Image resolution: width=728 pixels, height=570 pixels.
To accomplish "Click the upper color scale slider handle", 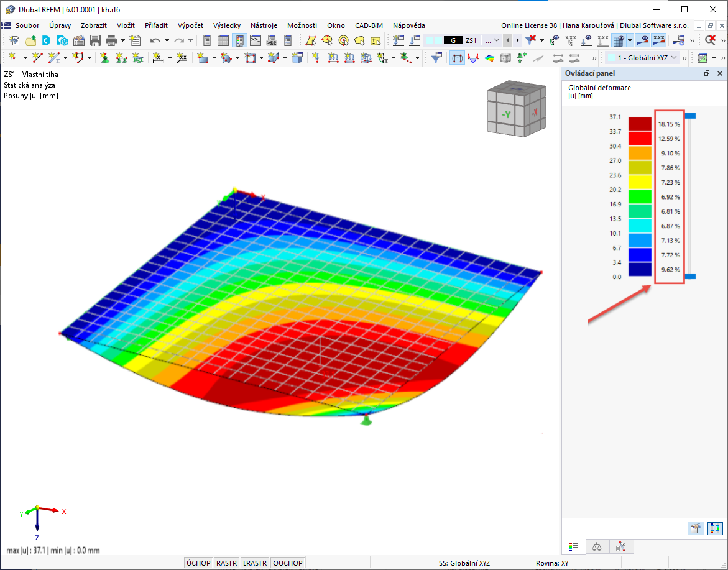I will coord(691,116).
